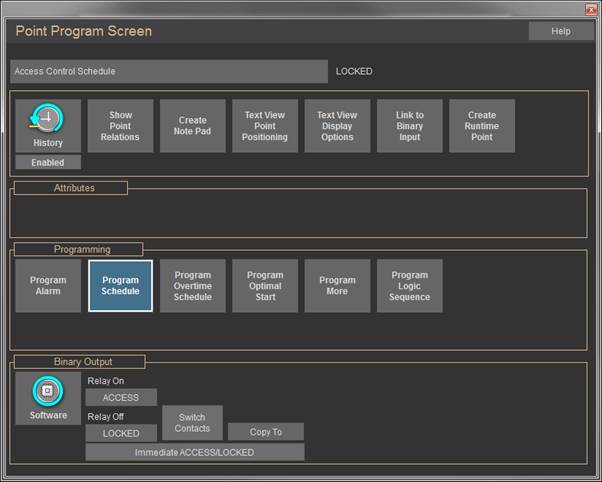The width and height of the screenshot is (602, 482).
Task: Toggle Switch Contacts
Action: click(193, 423)
